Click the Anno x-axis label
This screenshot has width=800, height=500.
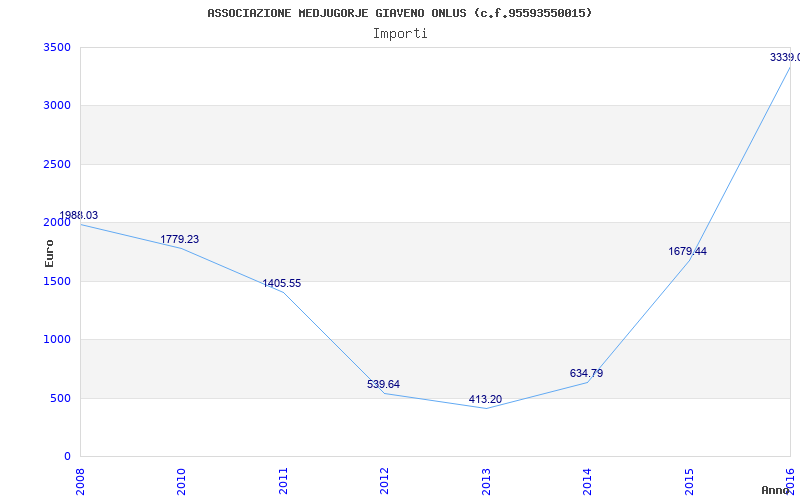click(775, 490)
